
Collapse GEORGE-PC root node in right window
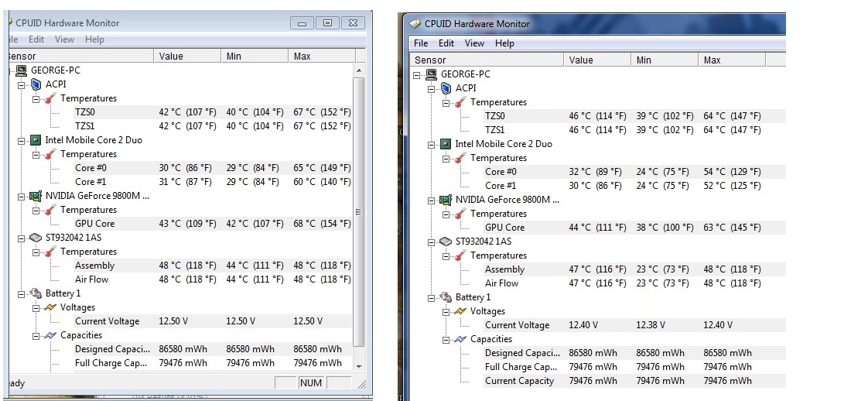418,75
